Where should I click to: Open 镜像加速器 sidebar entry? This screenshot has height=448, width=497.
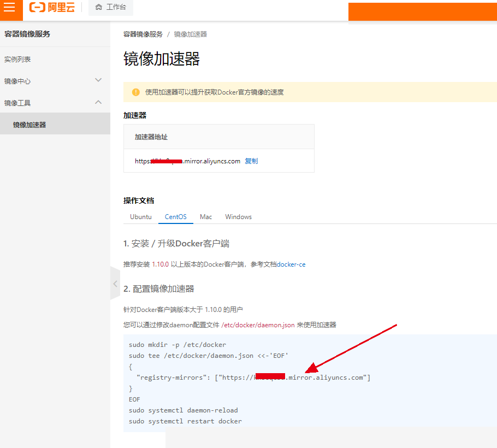click(x=55, y=125)
